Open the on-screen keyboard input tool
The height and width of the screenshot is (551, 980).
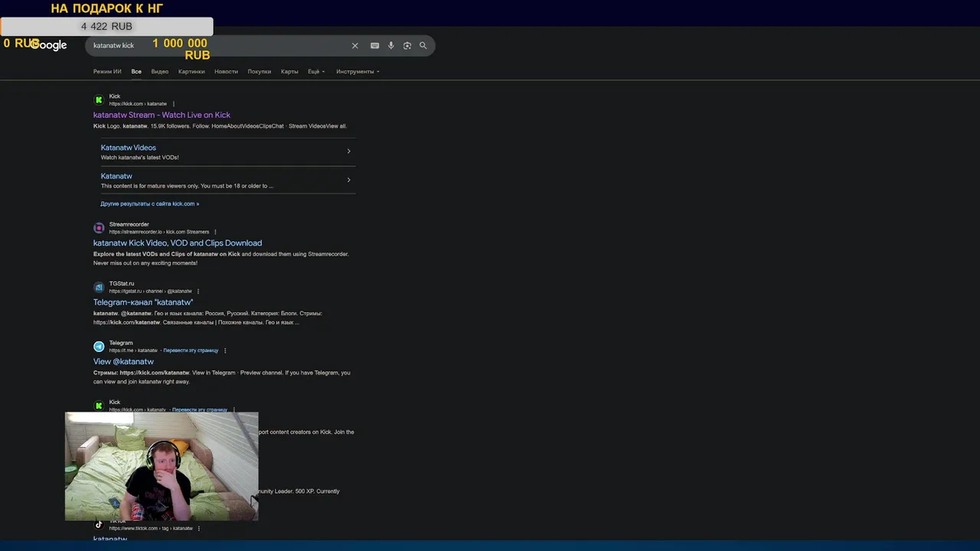374,46
